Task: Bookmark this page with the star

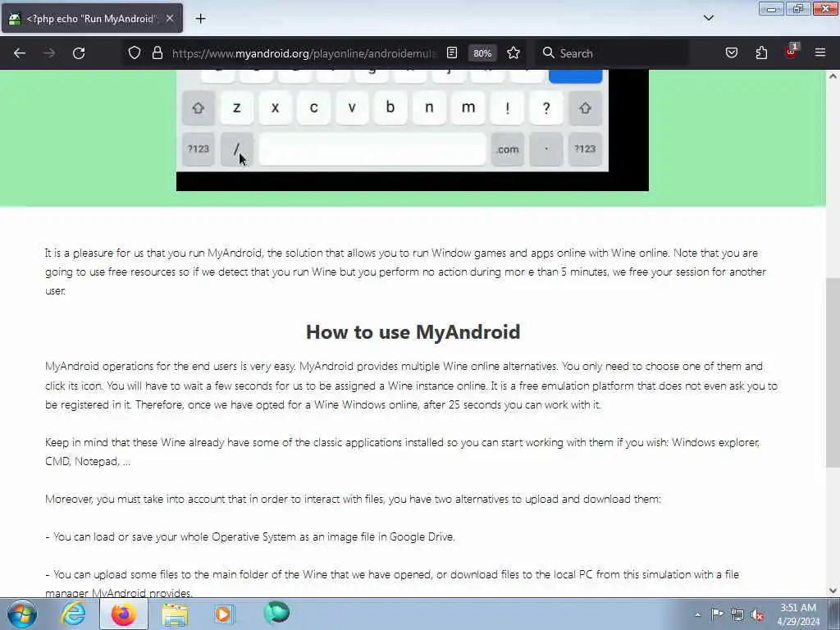Action: click(514, 53)
